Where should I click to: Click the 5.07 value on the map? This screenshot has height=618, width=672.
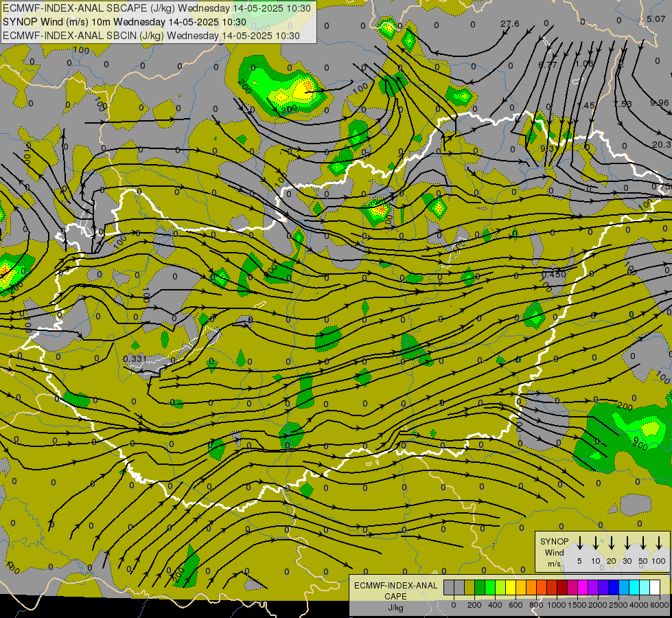[x=656, y=19]
